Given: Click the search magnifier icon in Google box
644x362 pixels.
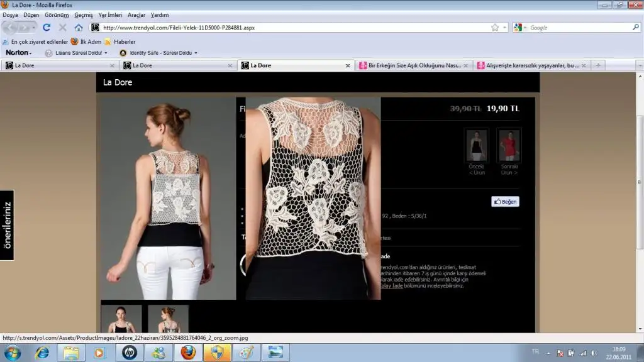Looking at the screenshot, I should point(635,28).
